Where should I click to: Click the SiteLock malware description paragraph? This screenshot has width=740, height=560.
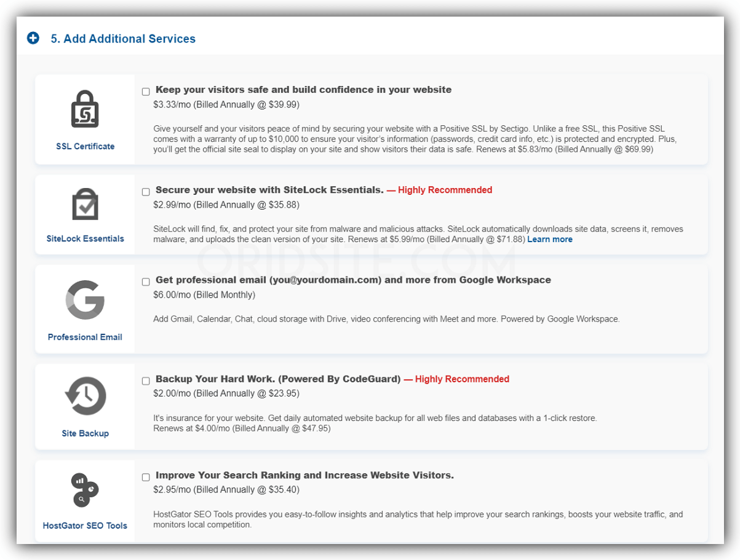tap(418, 234)
